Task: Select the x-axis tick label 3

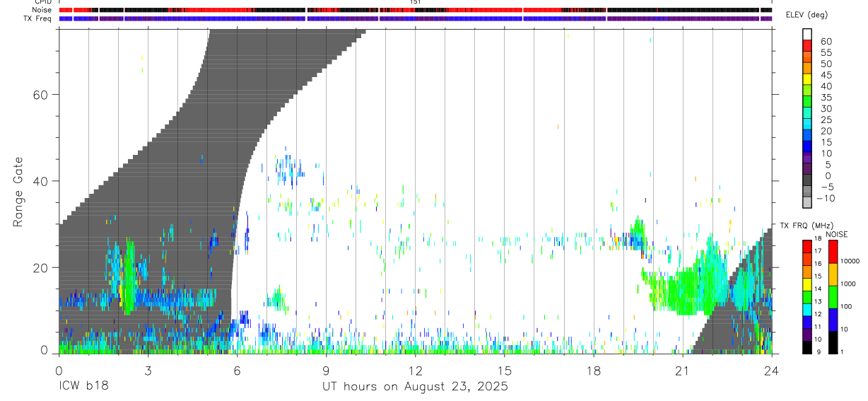Action: (x=148, y=371)
